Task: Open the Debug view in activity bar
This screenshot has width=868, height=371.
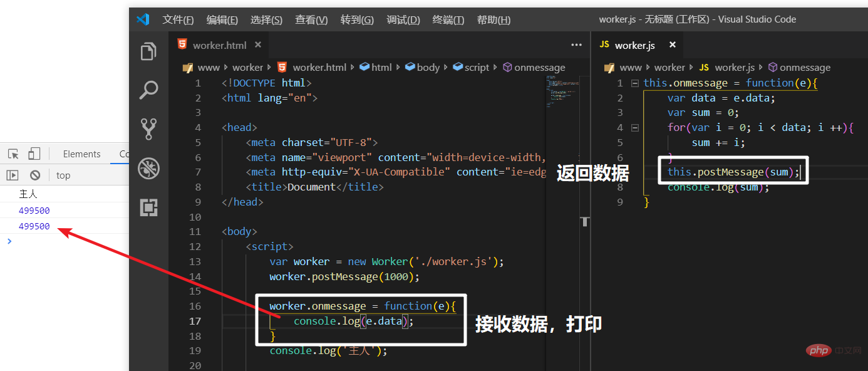Action: pyautogui.click(x=148, y=168)
